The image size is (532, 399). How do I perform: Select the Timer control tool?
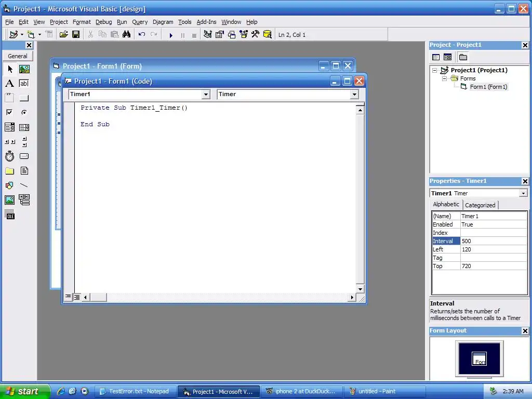coord(10,156)
